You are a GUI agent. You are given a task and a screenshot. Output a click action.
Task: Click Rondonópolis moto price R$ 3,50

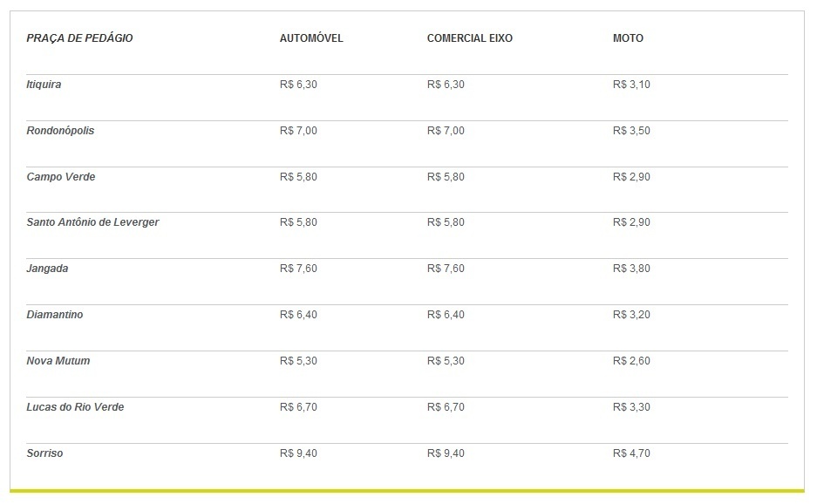pyautogui.click(x=631, y=131)
